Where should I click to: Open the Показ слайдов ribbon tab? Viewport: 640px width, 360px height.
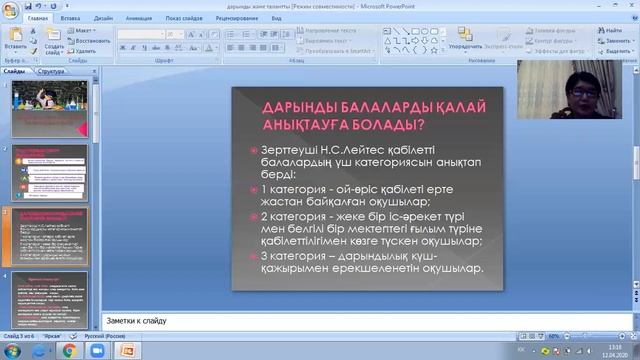(184, 18)
